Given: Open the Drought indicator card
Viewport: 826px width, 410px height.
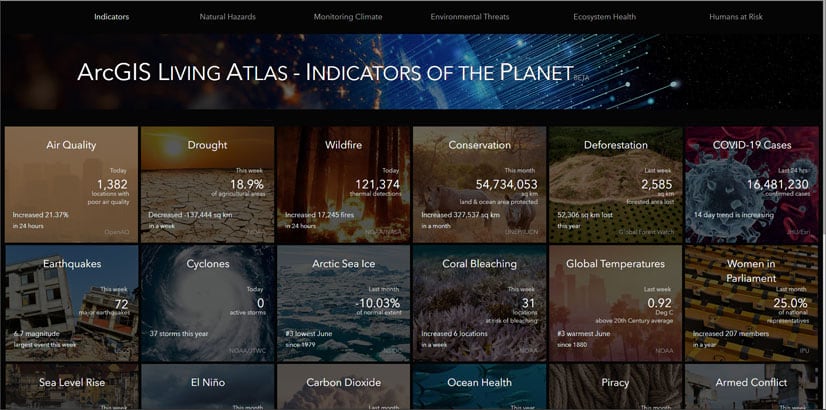Looking at the screenshot, I should coord(208,184).
